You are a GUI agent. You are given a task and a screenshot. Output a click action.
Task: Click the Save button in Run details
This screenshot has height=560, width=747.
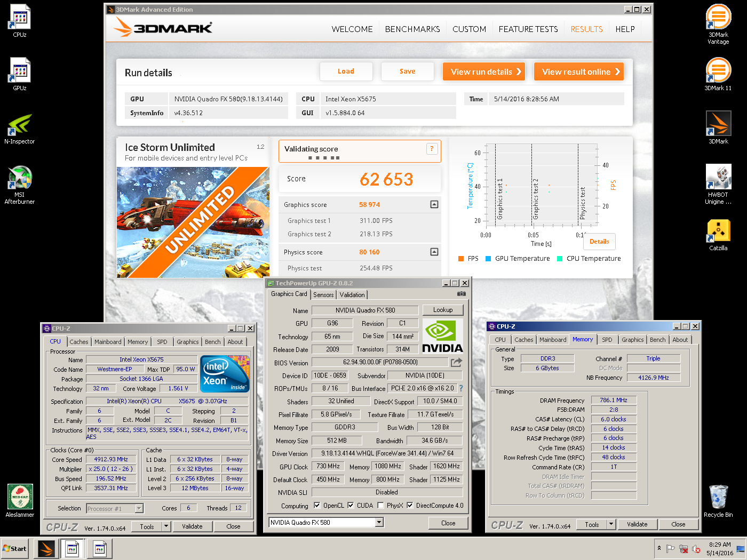(x=408, y=71)
